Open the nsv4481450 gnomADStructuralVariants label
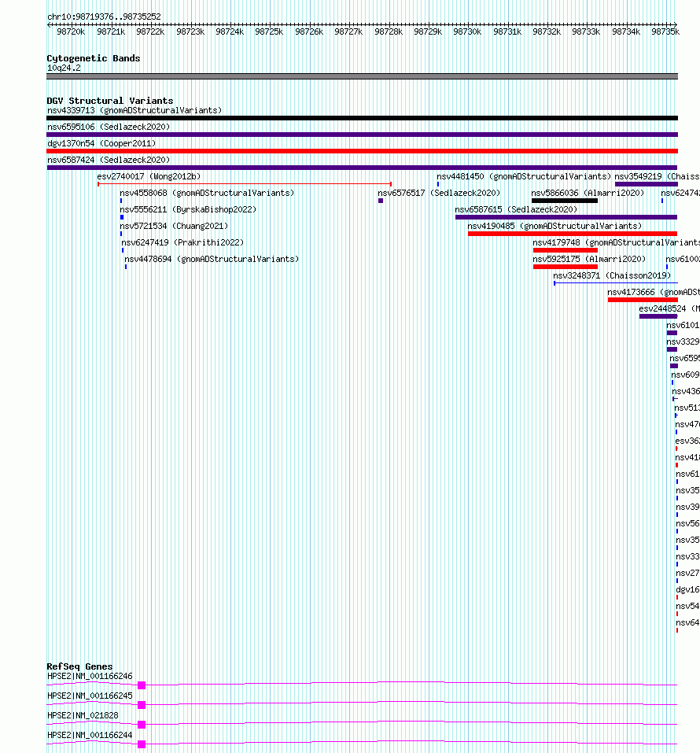The height and width of the screenshot is (753, 700). [x=523, y=176]
